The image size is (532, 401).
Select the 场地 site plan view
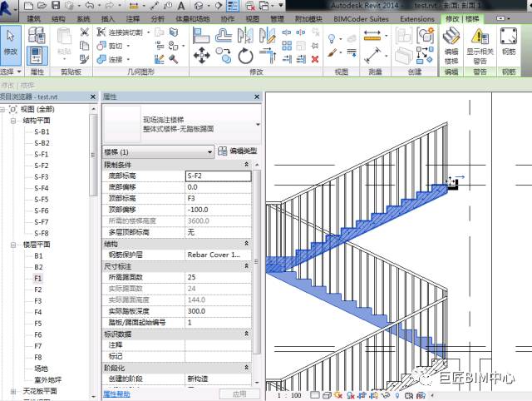(41, 369)
